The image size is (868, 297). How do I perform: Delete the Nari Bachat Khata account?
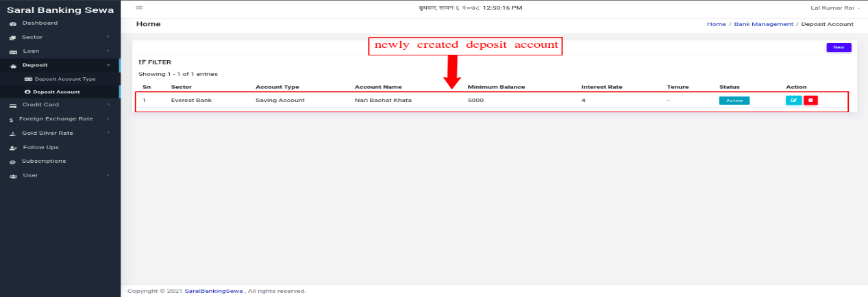[810, 100]
